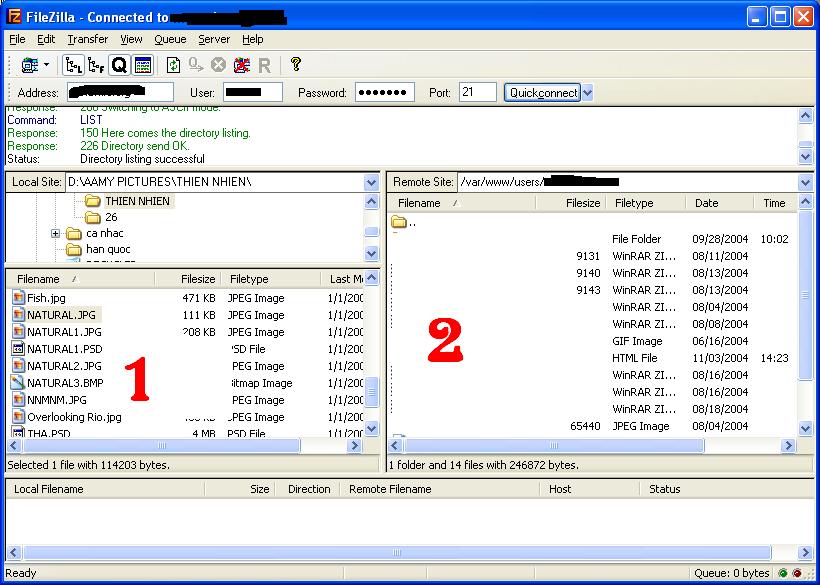Click the User input field

point(253,93)
